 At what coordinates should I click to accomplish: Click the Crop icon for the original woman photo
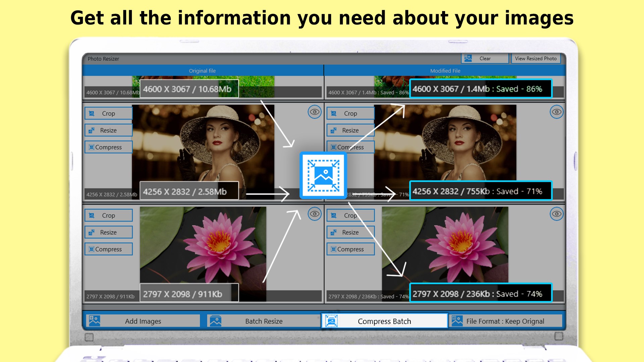(x=92, y=114)
